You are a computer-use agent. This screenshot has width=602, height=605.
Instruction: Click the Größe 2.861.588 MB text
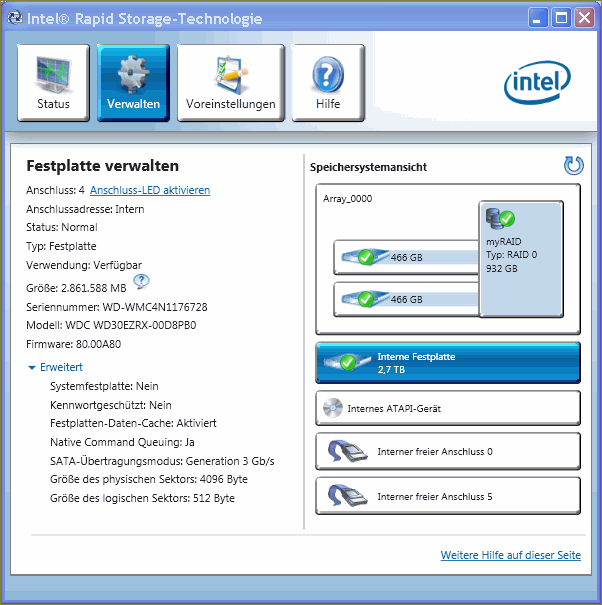76,288
